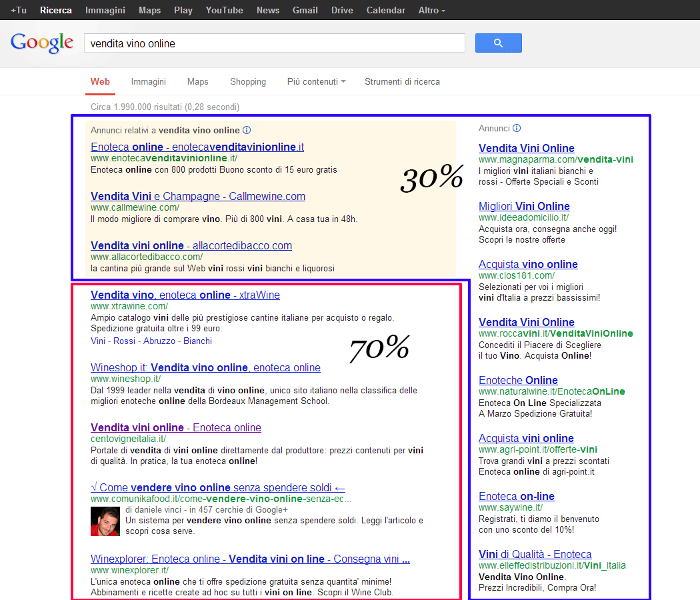
Task: Open side ad 'Enoteche Online'
Action: (x=518, y=381)
